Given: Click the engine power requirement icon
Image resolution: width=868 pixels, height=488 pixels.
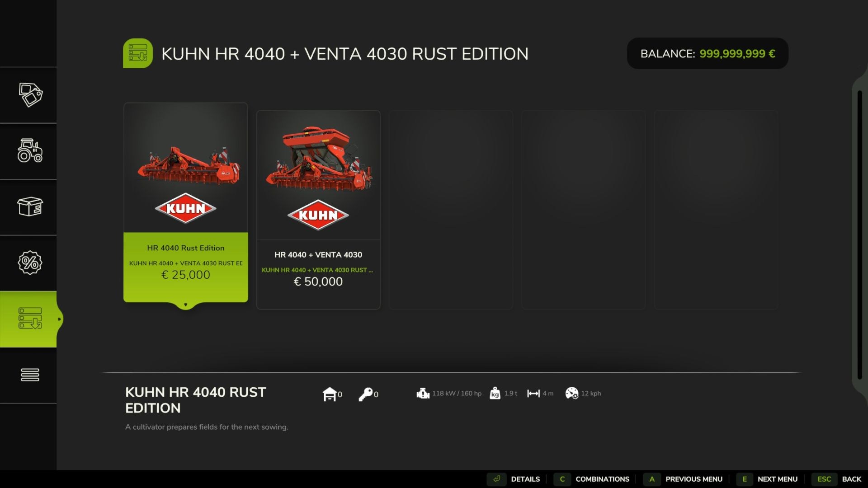Looking at the screenshot, I should point(423,394).
